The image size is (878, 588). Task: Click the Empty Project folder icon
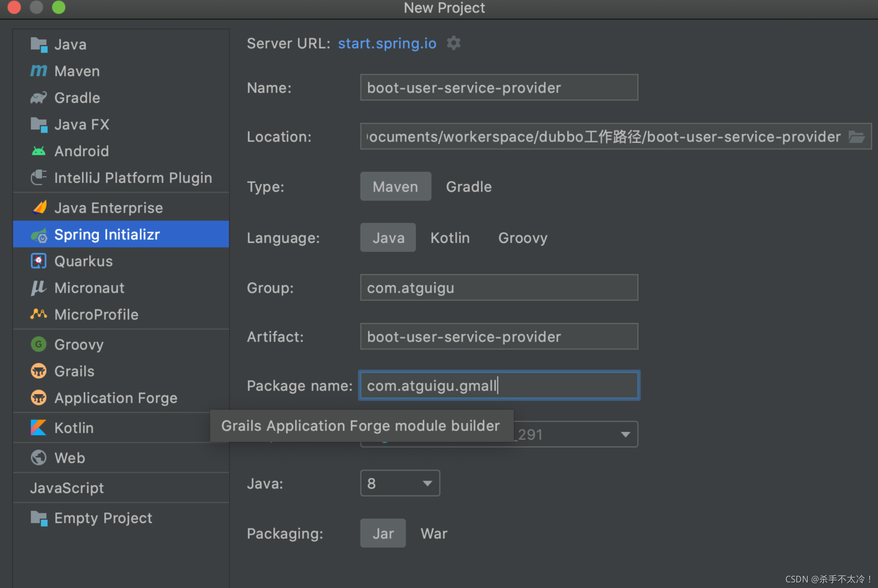[39, 518]
